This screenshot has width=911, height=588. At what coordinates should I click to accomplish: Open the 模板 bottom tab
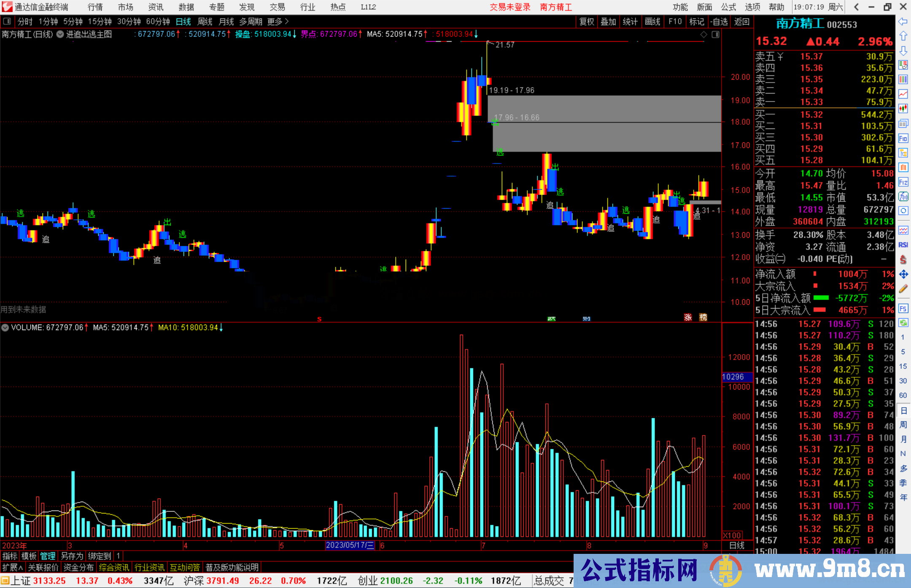(x=29, y=556)
